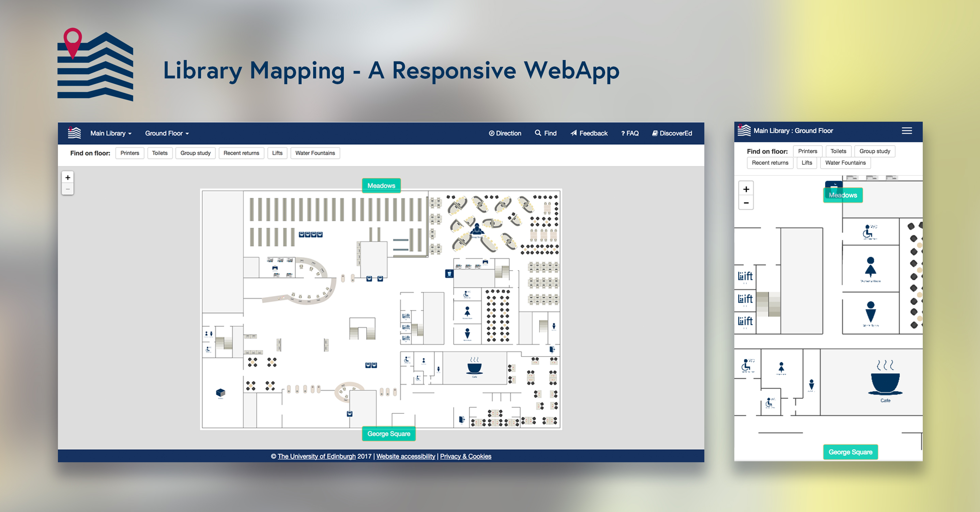
Task: Click the library logo in desktop navbar
Action: click(x=74, y=133)
